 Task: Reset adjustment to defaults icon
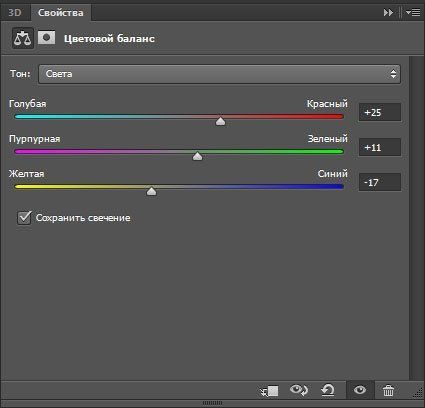(x=328, y=390)
